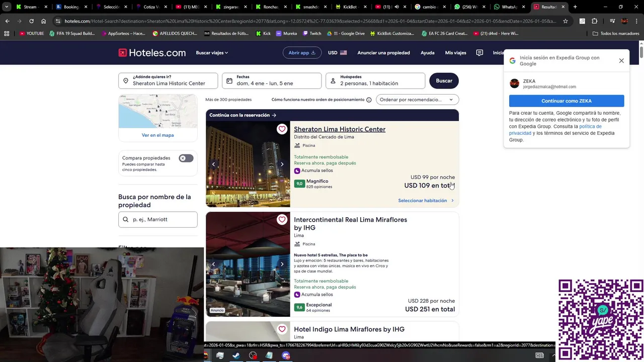Click the Buscar search button
Image resolution: width=644 pixels, height=362 pixels.
[444, 80]
